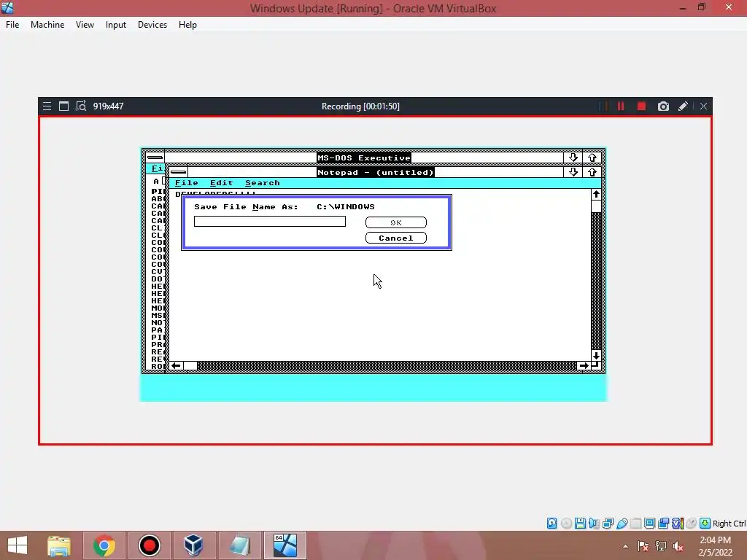Zoom Notepad with the up arrow button
Image resolution: width=747 pixels, height=560 pixels.
tap(592, 172)
